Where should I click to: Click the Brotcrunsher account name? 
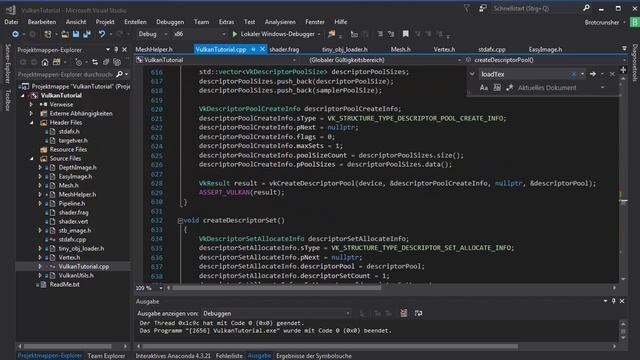point(602,22)
